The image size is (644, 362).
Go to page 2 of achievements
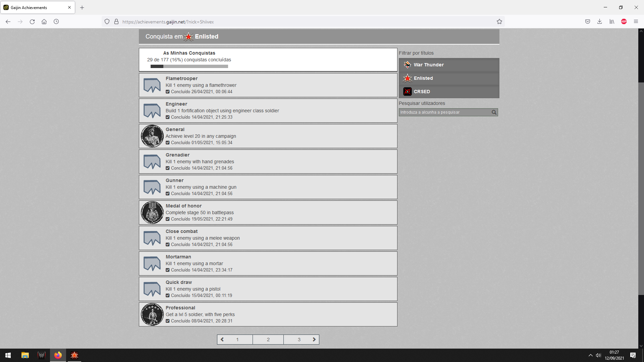tap(268, 340)
